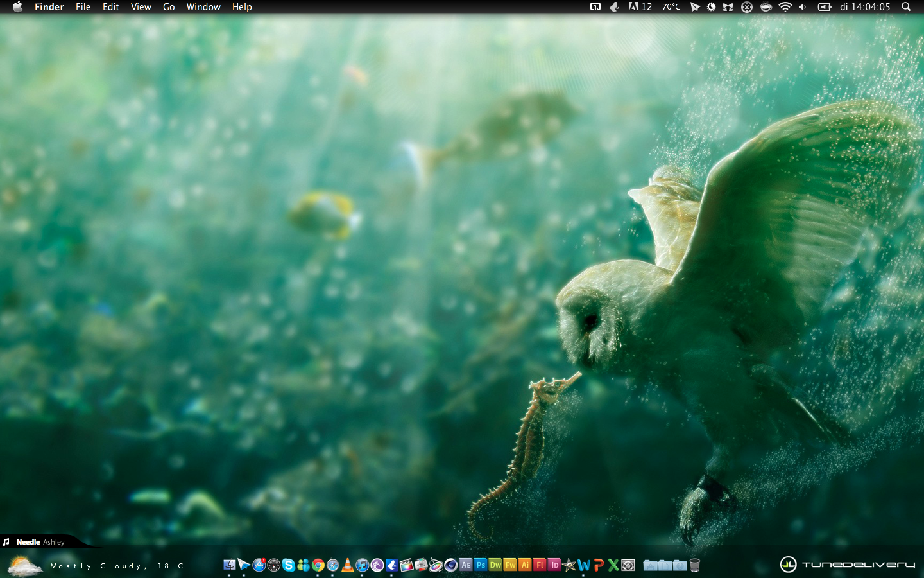Launch Final Cut Pro from the dock
Viewport: 924px width, 578px height.
tap(407, 565)
